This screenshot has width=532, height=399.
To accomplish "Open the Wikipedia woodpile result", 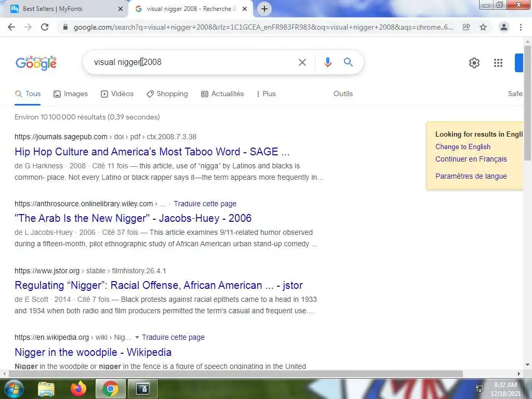I will [93, 352].
